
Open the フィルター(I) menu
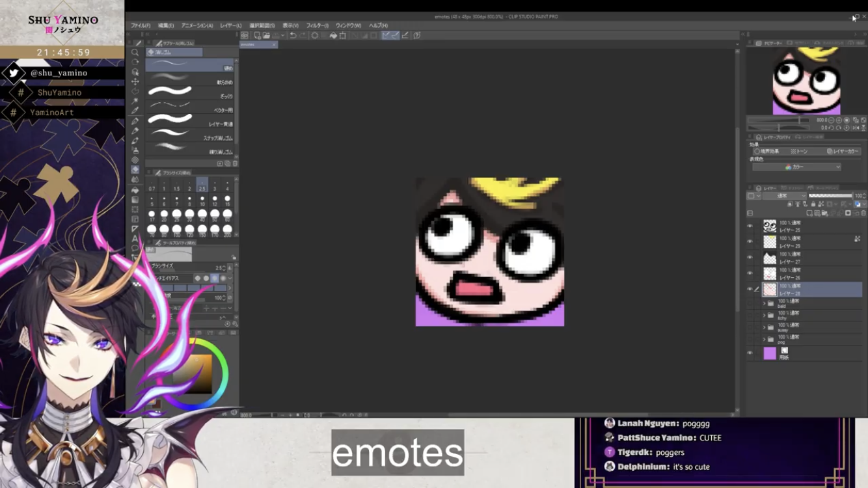317,25
